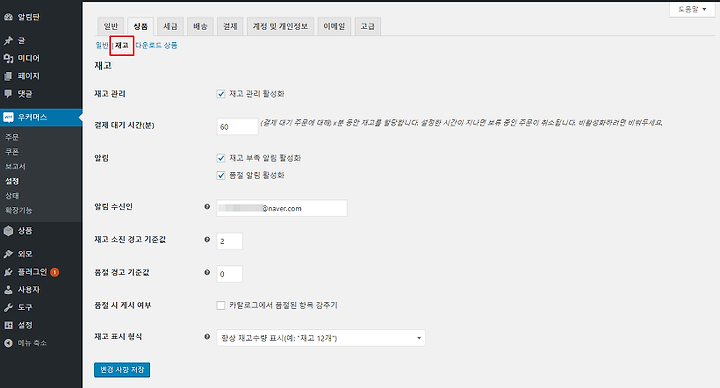The height and width of the screenshot is (388, 720).
Task: Open 설정 under WooCommerce submenu
Action: tap(12, 181)
